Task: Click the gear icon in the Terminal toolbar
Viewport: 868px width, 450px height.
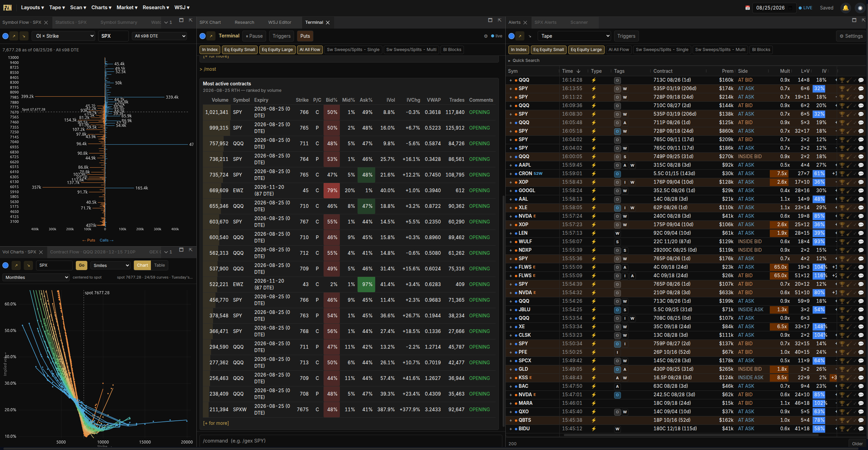Action: pyautogui.click(x=486, y=36)
